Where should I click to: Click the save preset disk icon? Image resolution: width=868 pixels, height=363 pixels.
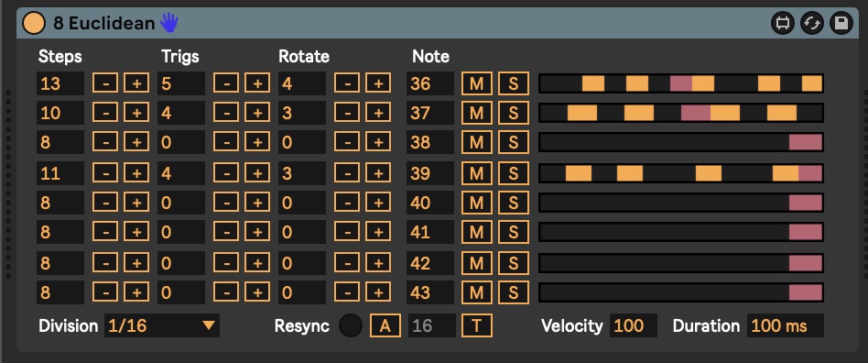(x=841, y=23)
